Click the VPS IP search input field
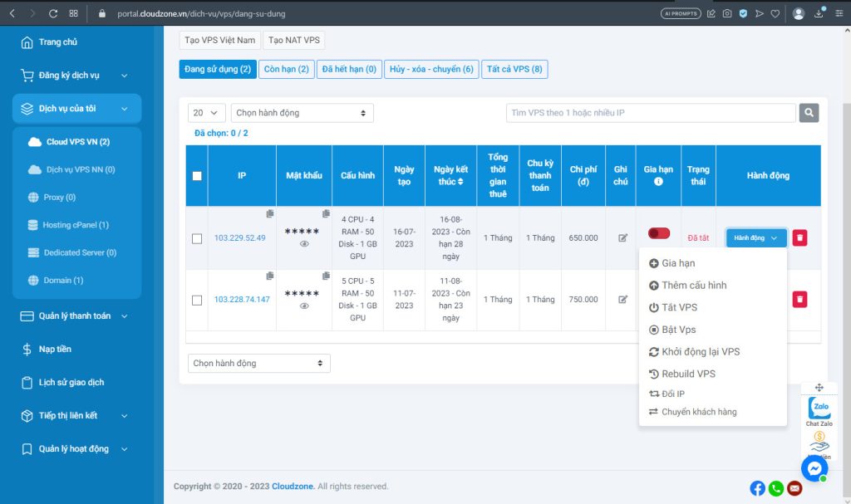This screenshot has width=851, height=504. 651,113
